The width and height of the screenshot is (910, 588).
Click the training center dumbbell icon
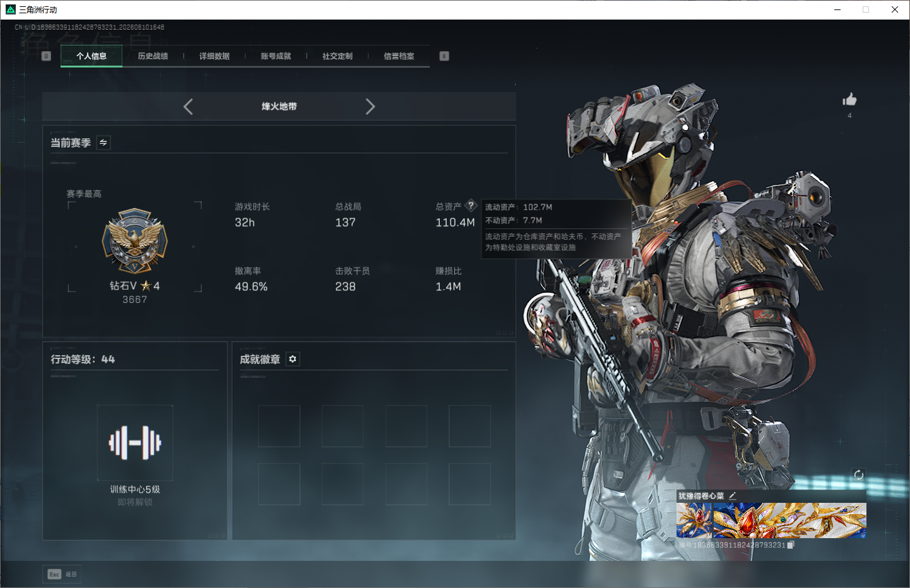(x=135, y=443)
